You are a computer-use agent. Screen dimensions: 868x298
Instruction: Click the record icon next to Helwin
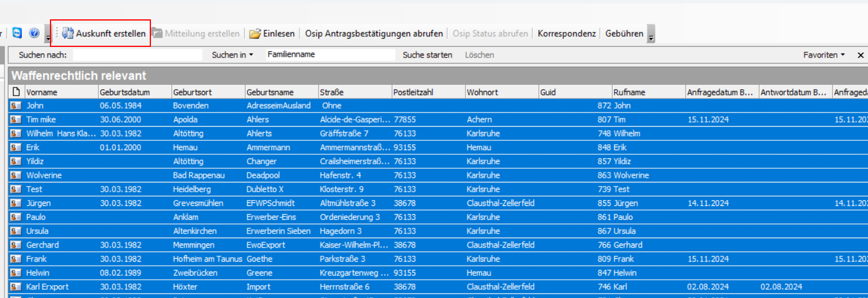click(16, 273)
